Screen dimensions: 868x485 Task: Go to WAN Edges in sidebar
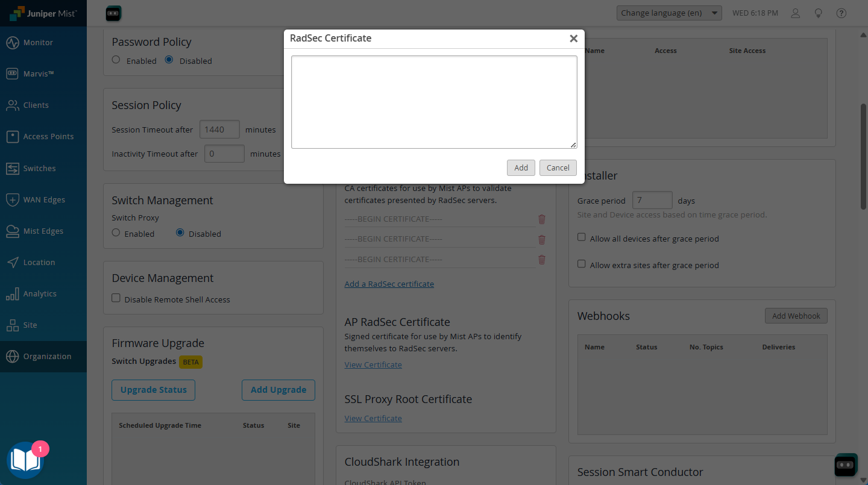point(43,199)
